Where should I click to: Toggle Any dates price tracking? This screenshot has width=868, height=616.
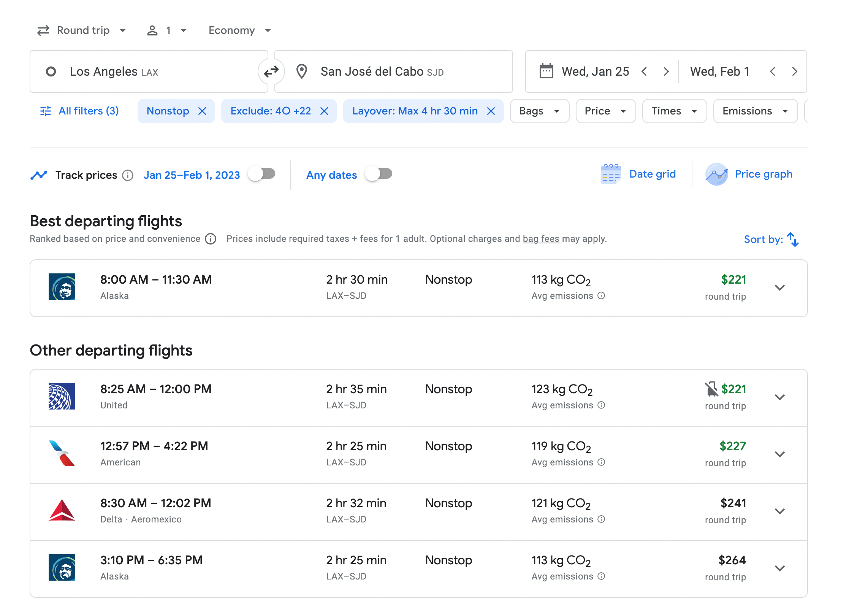pyautogui.click(x=379, y=174)
